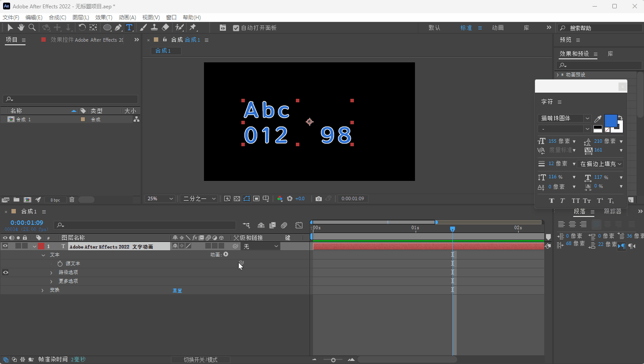Select the Puppet Pin tool

click(x=193, y=28)
